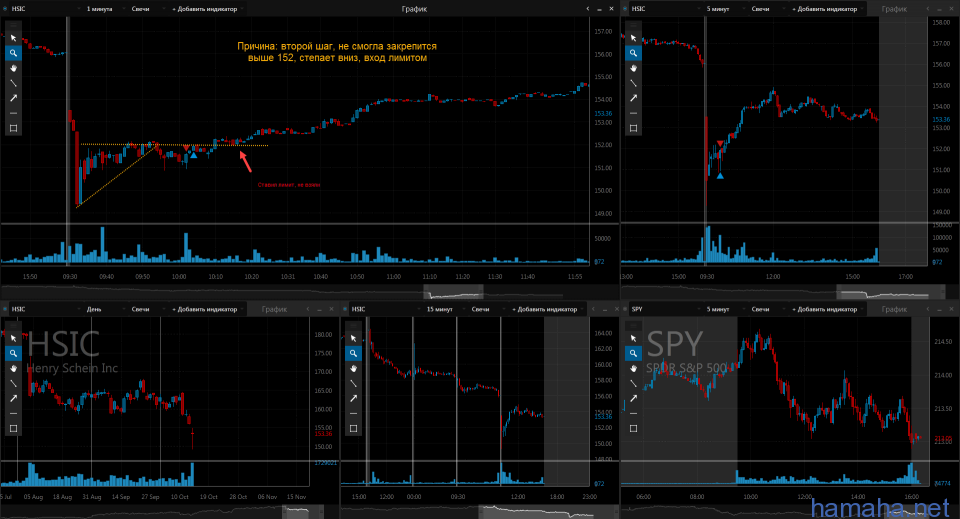The image size is (960, 519).
Task: Click '+ Добавить индикатор' in the 15-minute chart
Action: click(546, 309)
